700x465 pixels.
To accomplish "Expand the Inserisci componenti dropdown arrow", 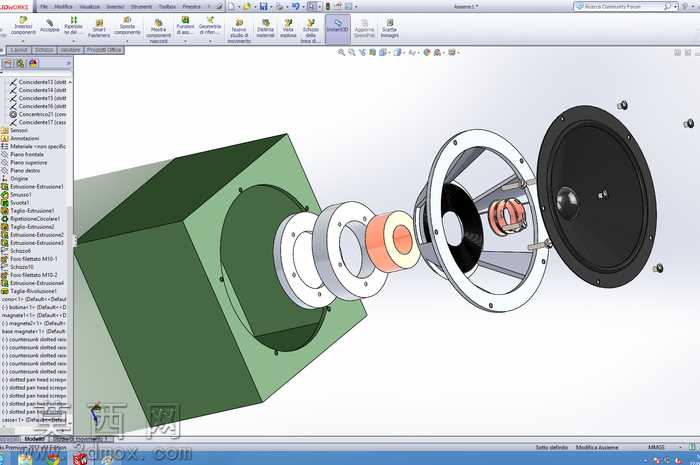I will click(x=23, y=41).
